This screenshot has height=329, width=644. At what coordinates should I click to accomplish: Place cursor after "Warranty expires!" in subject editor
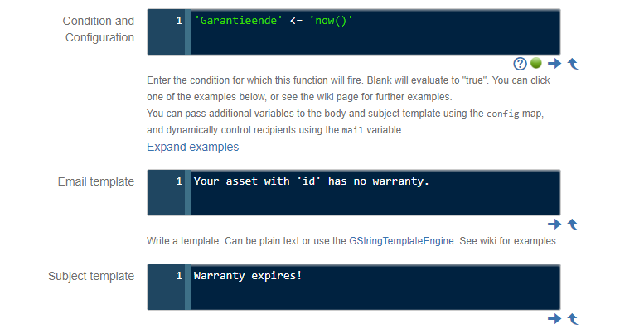click(303, 276)
